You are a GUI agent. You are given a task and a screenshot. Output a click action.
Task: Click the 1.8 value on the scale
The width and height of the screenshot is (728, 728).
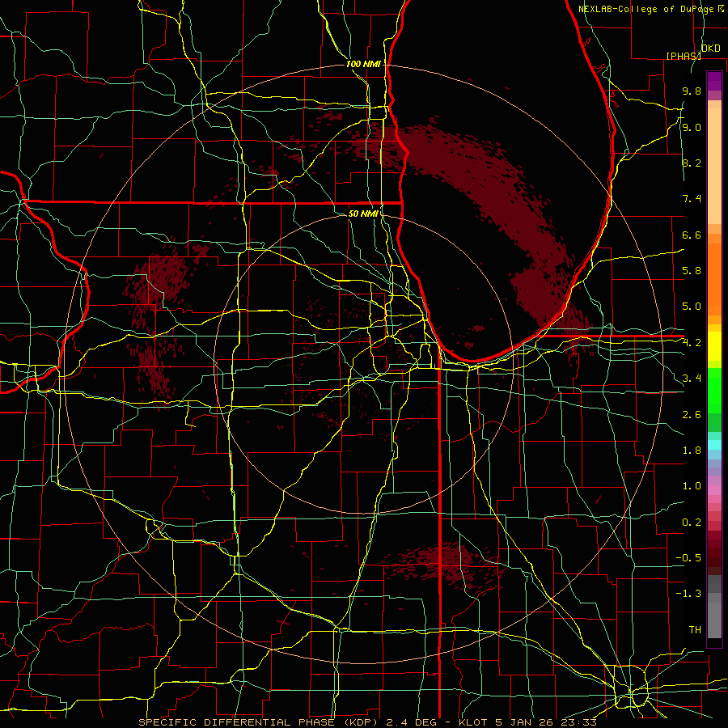[692, 451]
